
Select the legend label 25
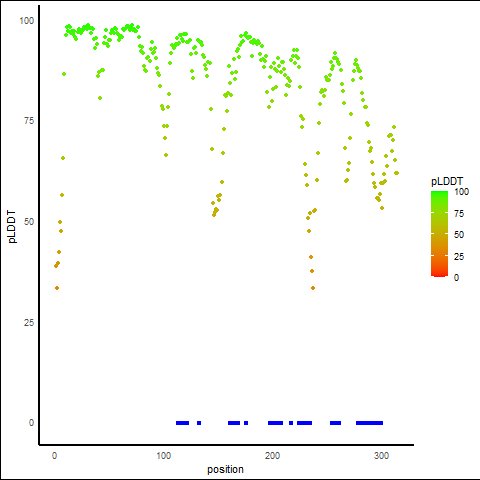click(x=459, y=257)
